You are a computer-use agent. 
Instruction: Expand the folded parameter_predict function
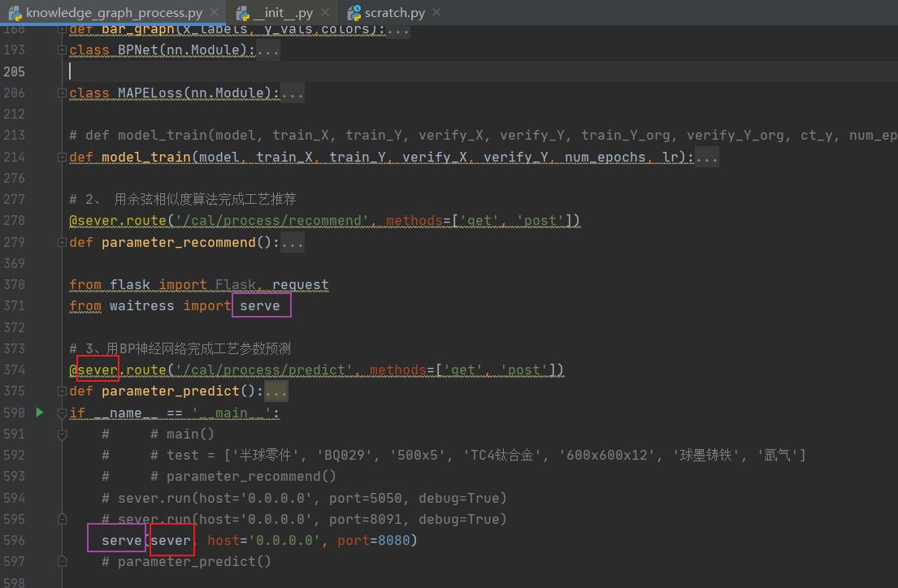click(61, 391)
